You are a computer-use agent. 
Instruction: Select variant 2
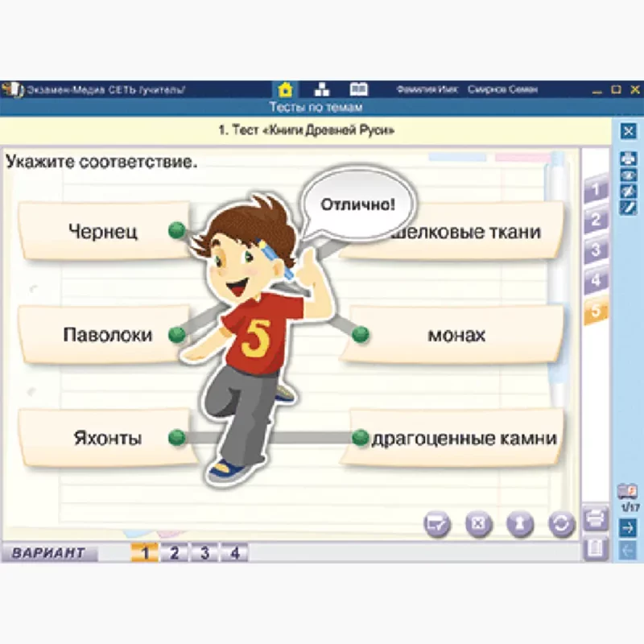click(x=175, y=553)
